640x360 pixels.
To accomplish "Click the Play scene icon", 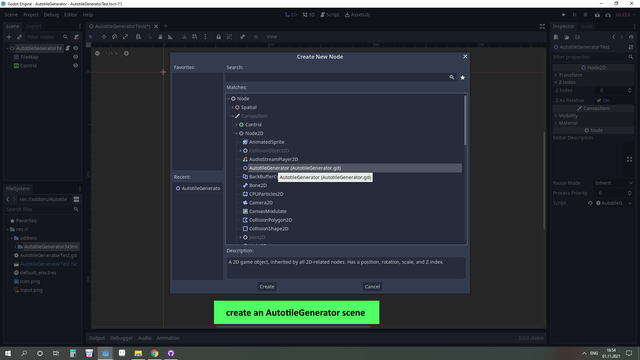I will [x=597, y=15].
